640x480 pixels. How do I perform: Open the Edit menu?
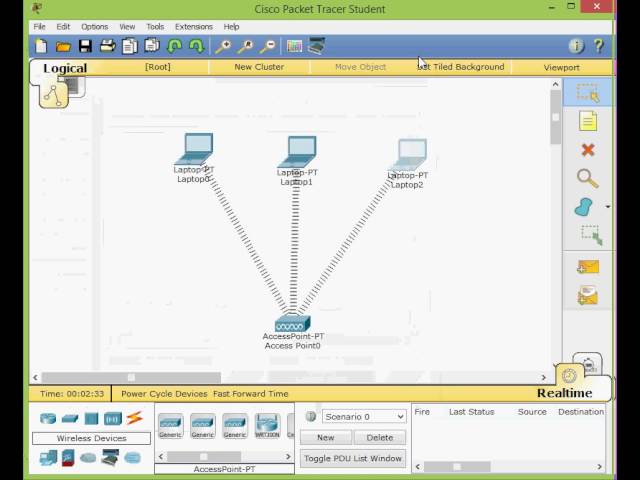(63, 27)
